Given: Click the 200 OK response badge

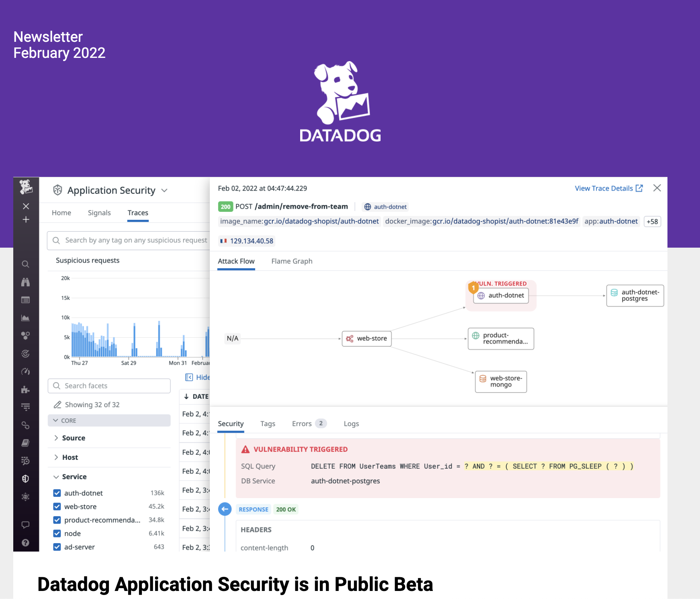Looking at the screenshot, I should (286, 509).
